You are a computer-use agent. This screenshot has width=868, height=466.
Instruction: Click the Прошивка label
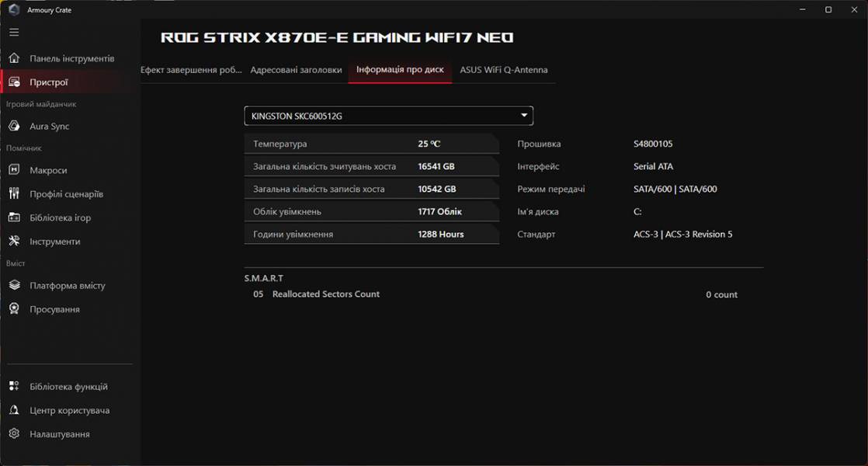click(539, 144)
